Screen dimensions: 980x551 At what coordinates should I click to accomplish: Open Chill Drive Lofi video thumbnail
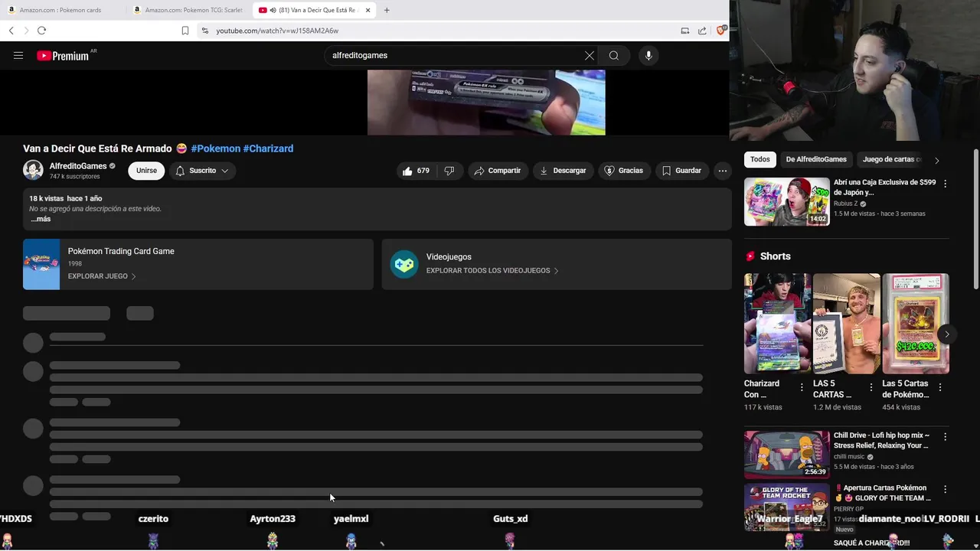point(787,455)
